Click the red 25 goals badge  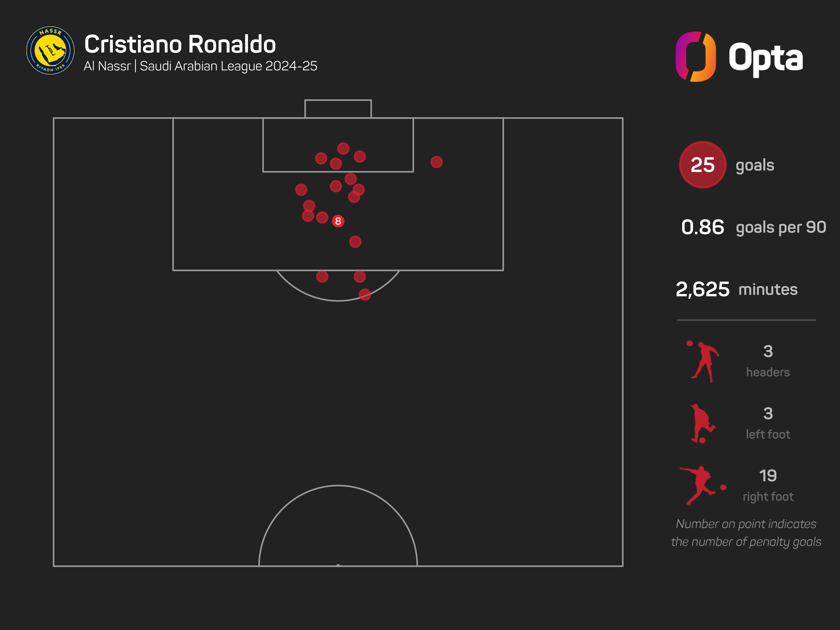702,165
